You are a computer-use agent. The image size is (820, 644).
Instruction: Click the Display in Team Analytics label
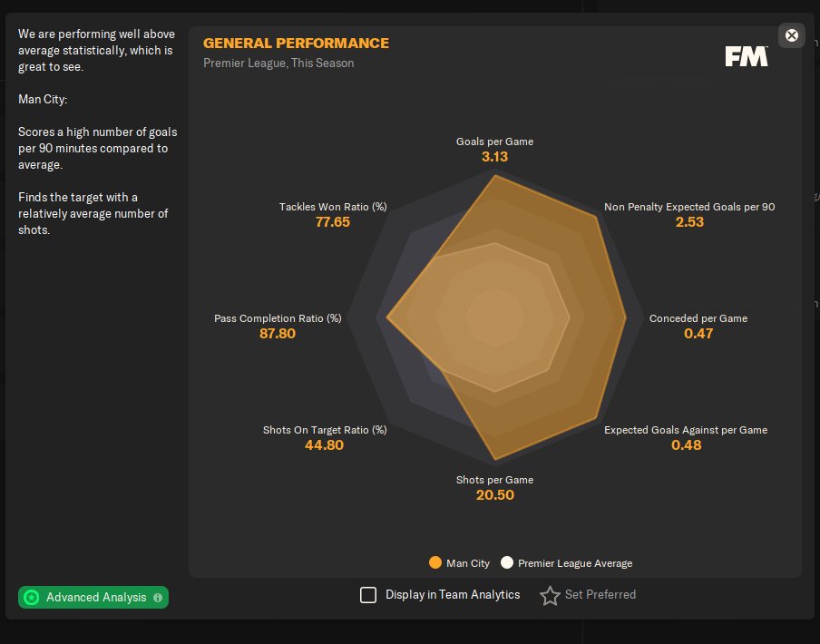pyautogui.click(x=453, y=594)
